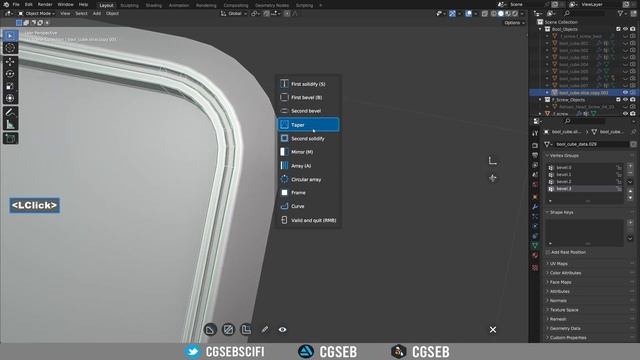Choose Array (A) from the popup menu

tap(309, 166)
